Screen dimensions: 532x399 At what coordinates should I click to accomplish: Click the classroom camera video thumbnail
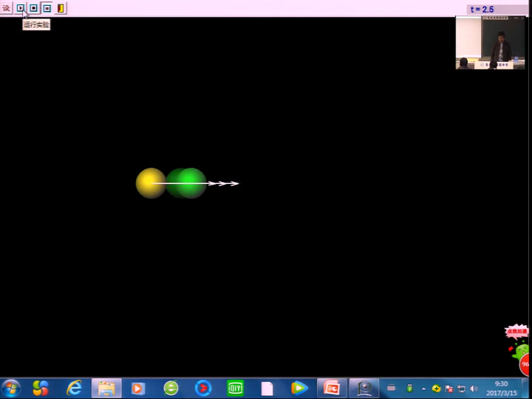(490, 43)
